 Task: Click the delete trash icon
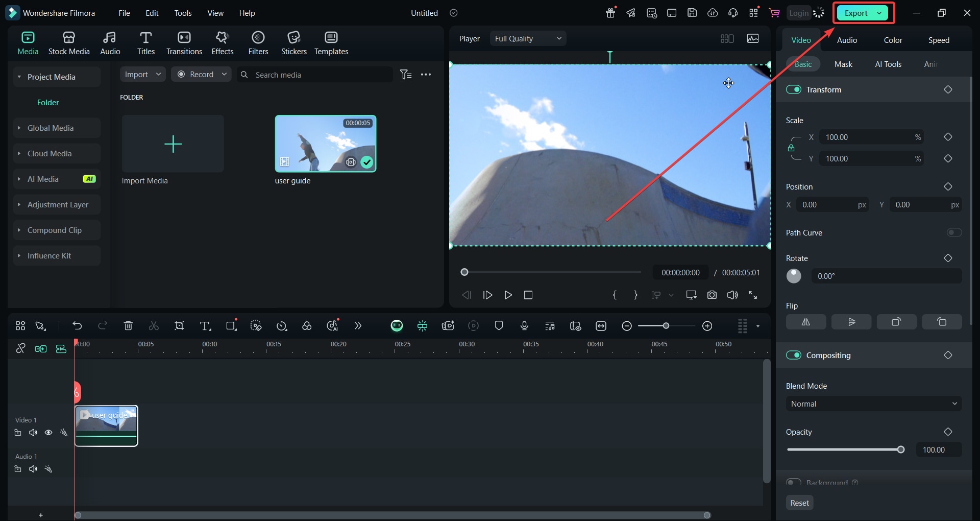128,326
